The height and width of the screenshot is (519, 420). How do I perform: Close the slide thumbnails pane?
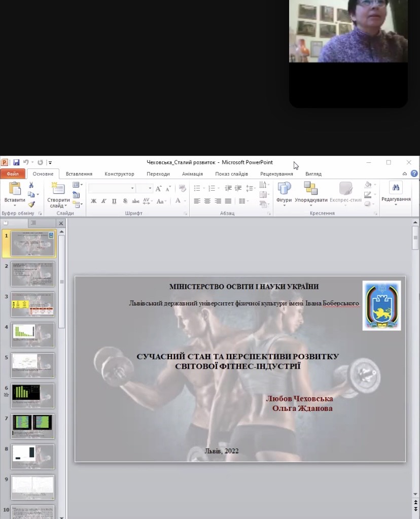(x=61, y=223)
